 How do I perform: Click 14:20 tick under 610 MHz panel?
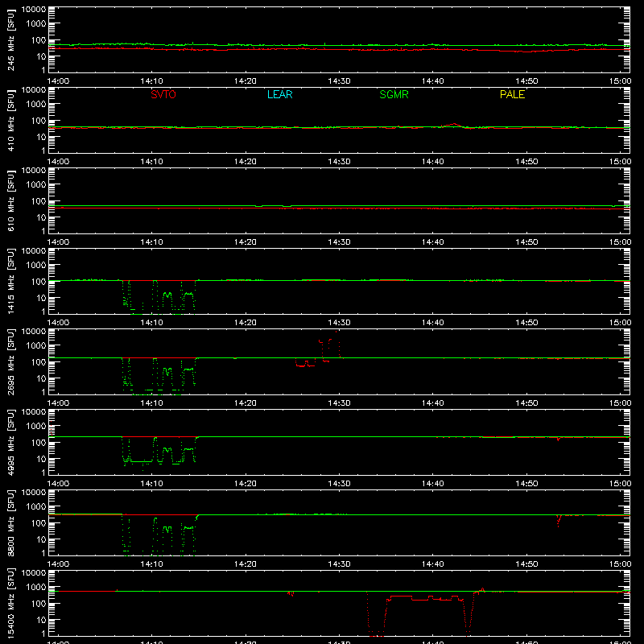246,242
